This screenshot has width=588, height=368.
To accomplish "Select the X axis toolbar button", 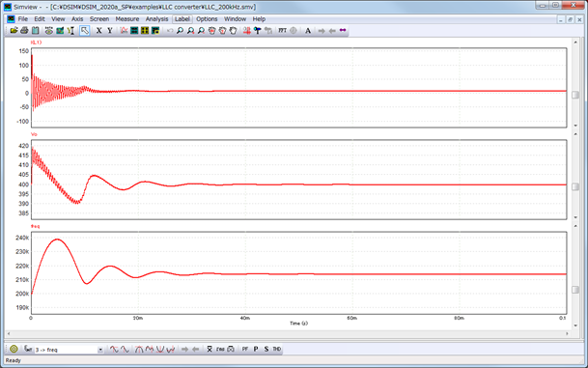I will click(99, 30).
